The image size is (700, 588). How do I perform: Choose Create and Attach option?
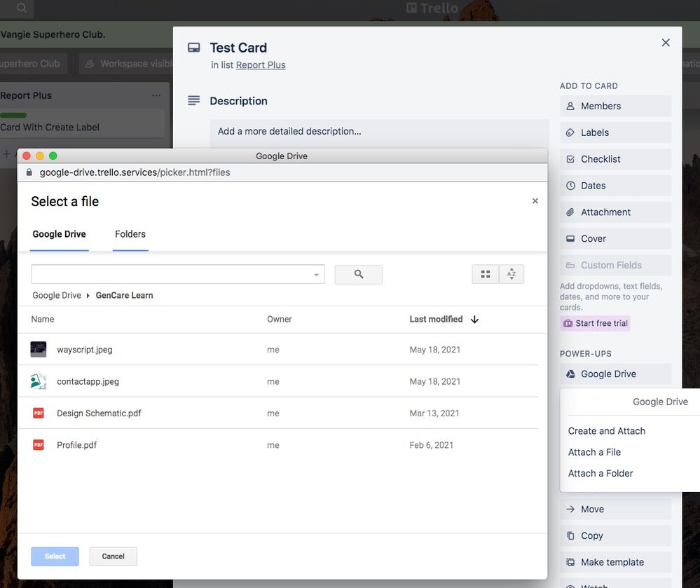click(x=607, y=431)
